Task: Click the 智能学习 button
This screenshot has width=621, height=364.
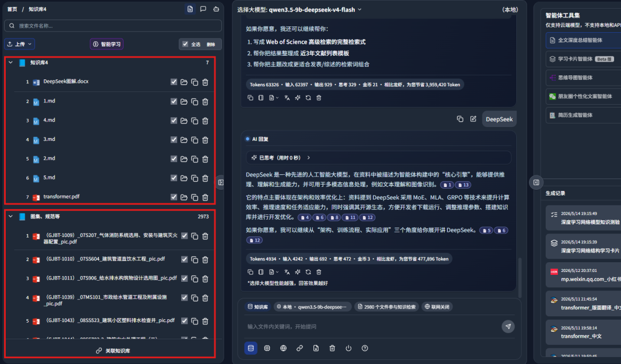Action: pos(106,44)
